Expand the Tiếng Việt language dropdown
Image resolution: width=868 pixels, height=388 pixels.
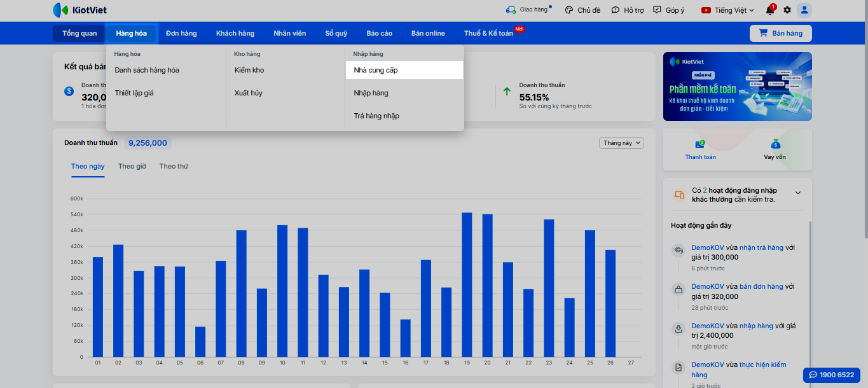(728, 10)
